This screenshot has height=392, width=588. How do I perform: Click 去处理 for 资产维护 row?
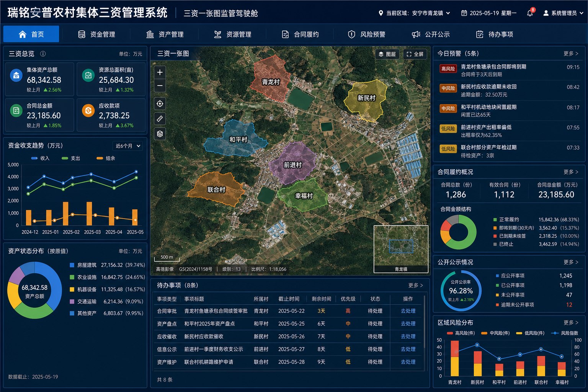(408, 362)
